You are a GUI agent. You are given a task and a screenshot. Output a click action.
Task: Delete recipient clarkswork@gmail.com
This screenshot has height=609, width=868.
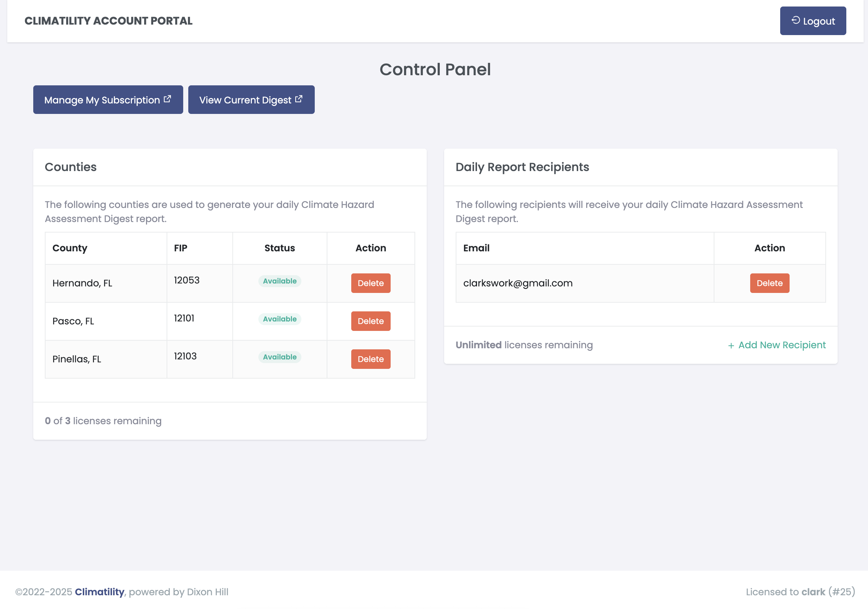[769, 283]
